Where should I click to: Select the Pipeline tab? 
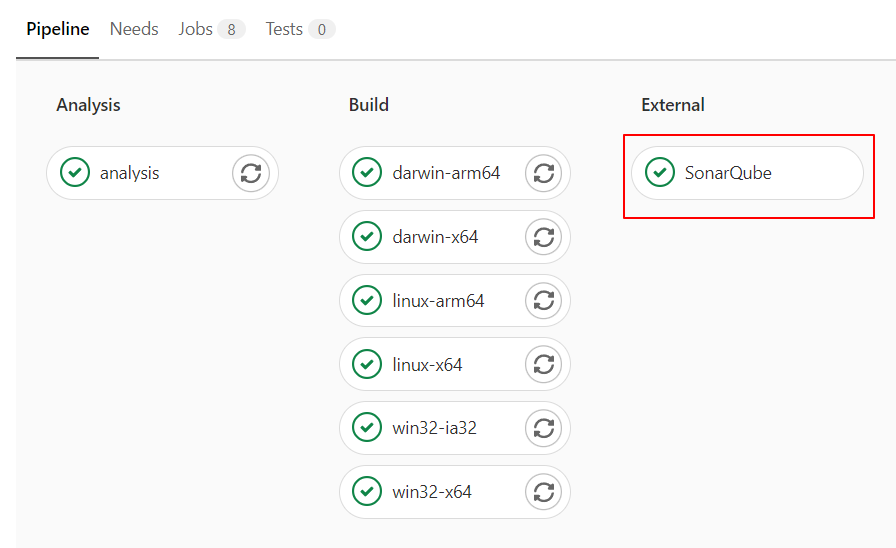point(58,29)
